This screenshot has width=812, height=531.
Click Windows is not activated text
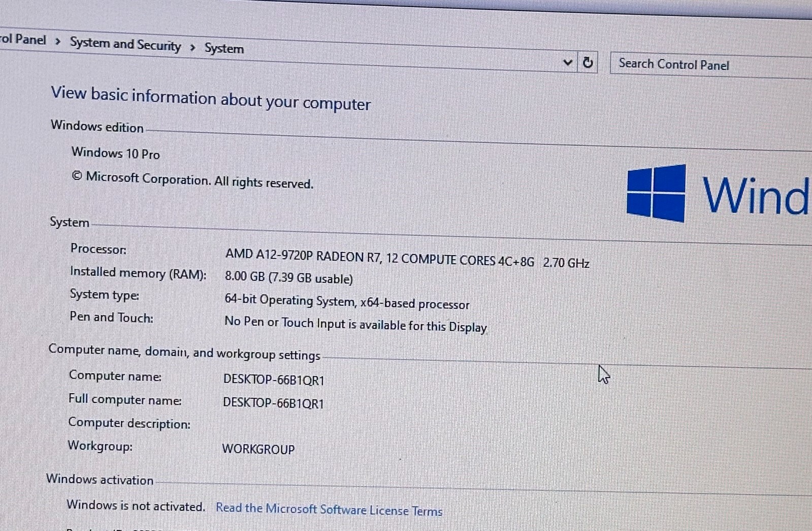point(136,506)
